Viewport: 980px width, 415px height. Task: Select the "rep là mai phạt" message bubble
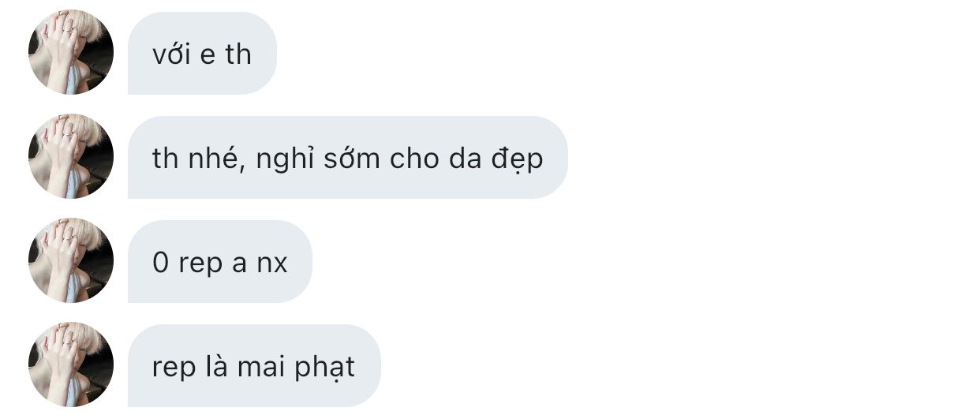click(254, 365)
